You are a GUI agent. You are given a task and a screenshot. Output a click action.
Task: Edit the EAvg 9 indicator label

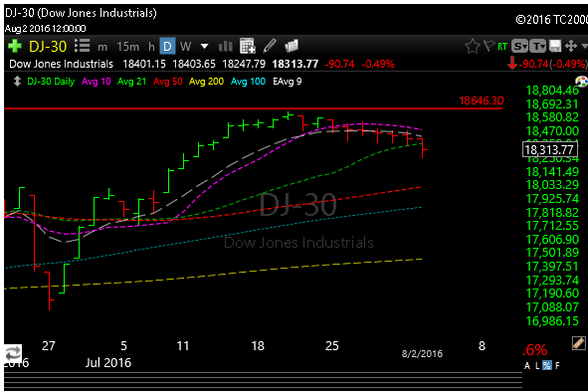tap(288, 82)
